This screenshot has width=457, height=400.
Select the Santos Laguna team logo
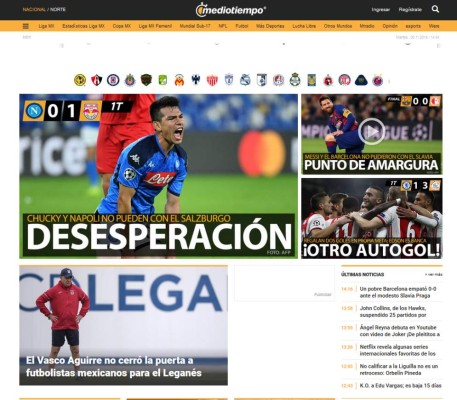[x=295, y=80]
